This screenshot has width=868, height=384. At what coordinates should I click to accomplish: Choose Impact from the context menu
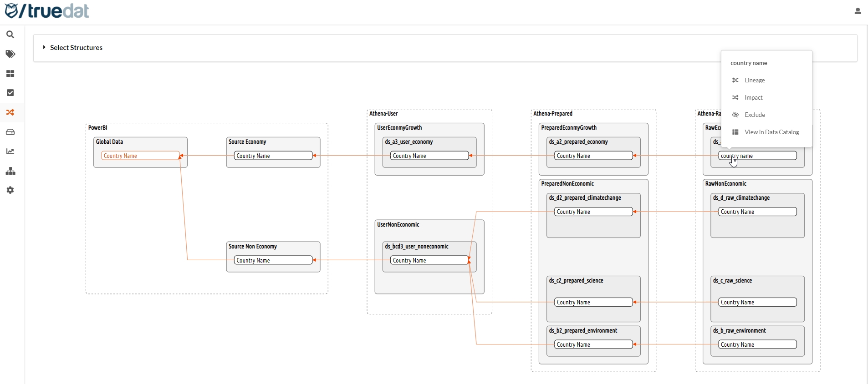pos(753,98)
